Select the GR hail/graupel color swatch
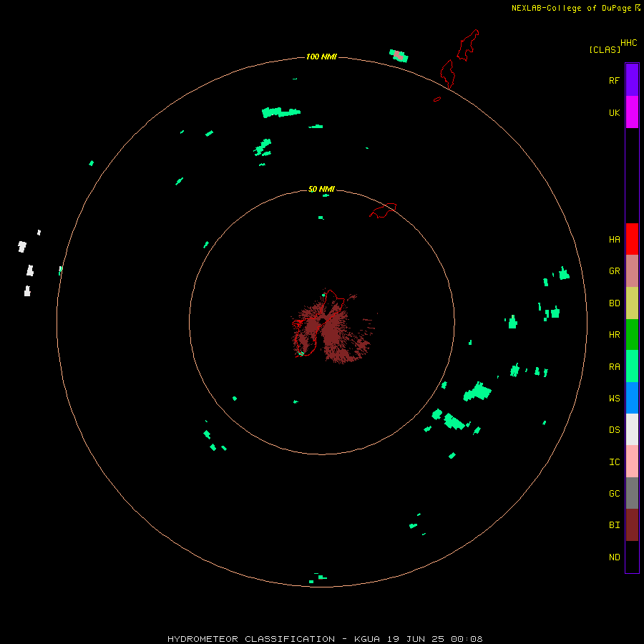Image resolution: width=644 pixels, height=644 pixels. 632,271
